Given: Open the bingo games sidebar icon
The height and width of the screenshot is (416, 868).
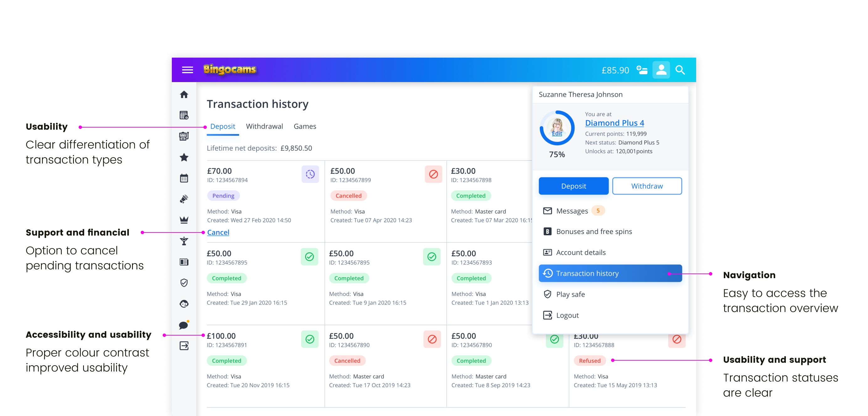Looking at the screenshot, I should pyautogui.click(x=184, y=115).
